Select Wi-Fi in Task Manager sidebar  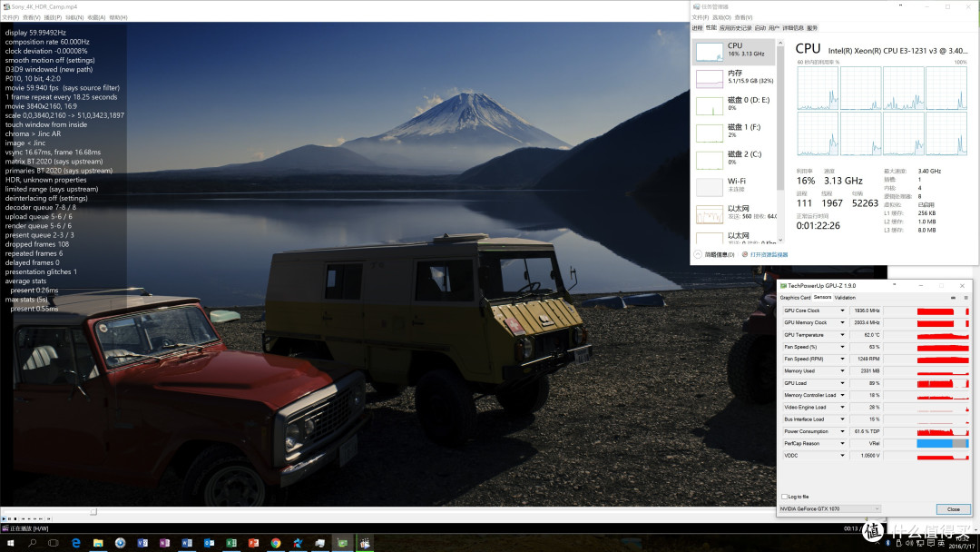tap(734, 186)
